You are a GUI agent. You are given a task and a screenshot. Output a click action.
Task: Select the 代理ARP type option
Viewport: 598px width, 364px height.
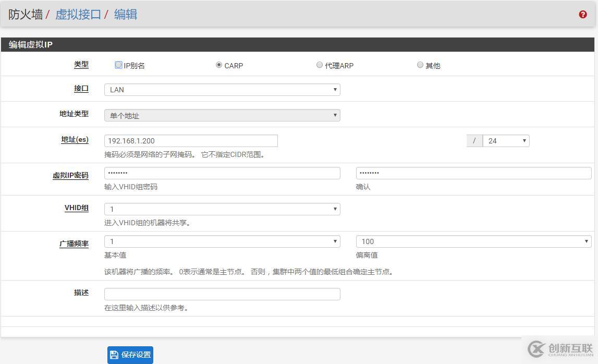(x=319, y=65)
